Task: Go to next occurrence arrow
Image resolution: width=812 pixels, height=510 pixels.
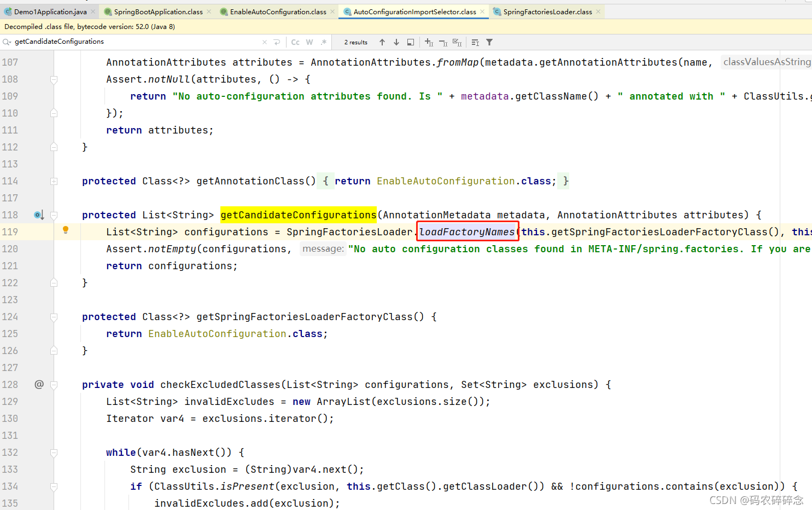Action: 396,42
